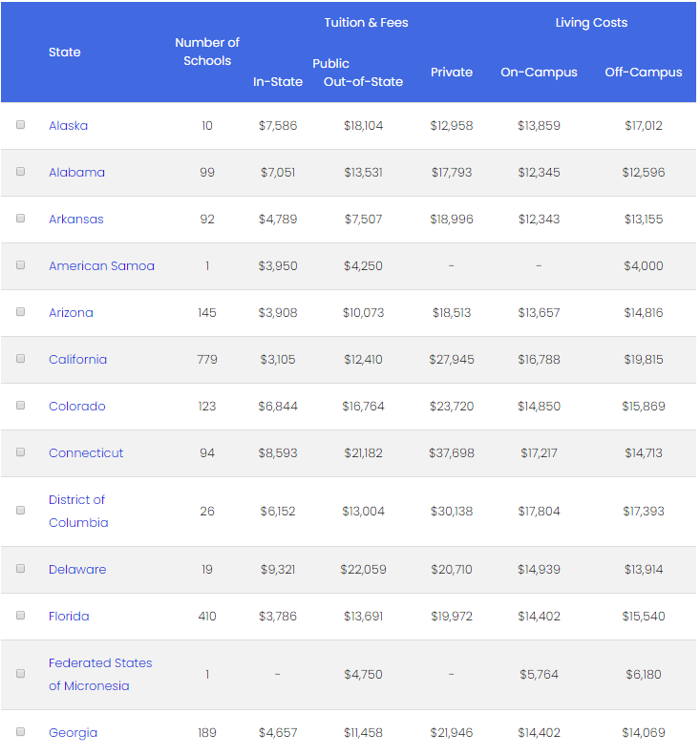Click the Arizona state link
Screen dimensions: 700x755
[71, 313]
